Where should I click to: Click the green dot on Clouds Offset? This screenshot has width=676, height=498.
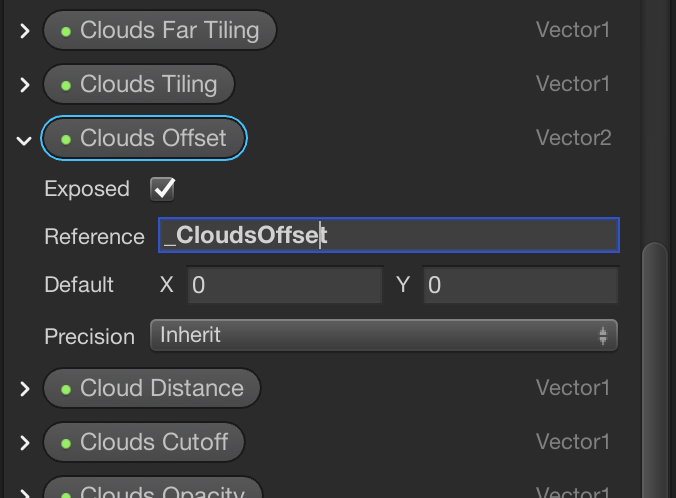pyautogui.click(x=66, y=139)
